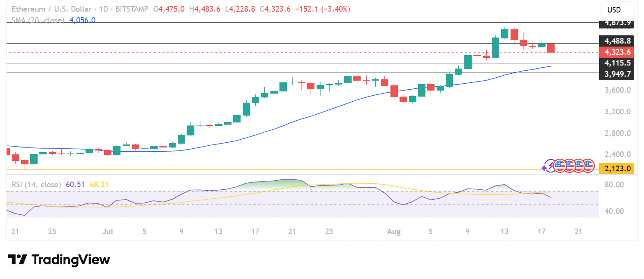Click the yellow RSI average value 68.21

99,185
